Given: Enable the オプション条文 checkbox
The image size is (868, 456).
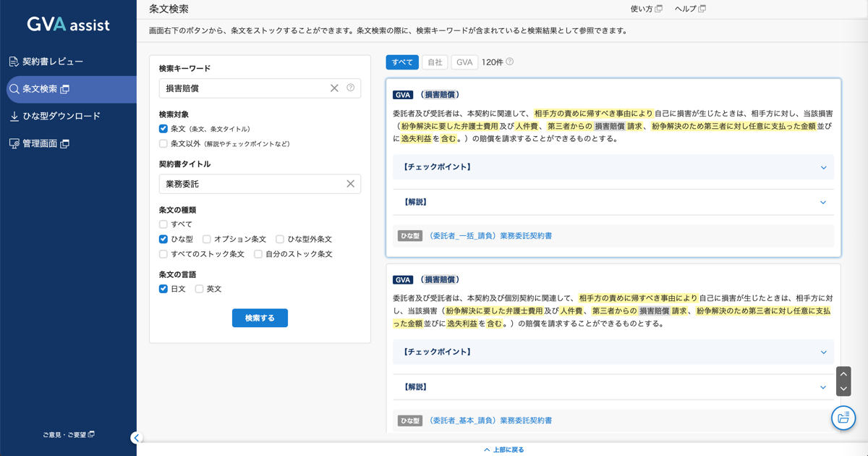Looking at the screenshot, I should click(207, 239).
